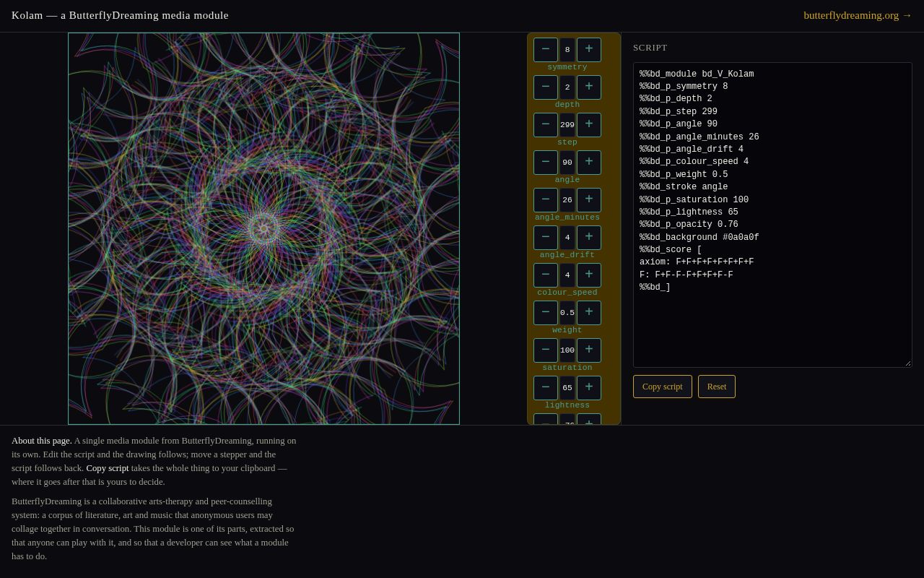Screen dimensions: 924x578
Task: Increase the angle_drift value
Action: coord(589,238)
